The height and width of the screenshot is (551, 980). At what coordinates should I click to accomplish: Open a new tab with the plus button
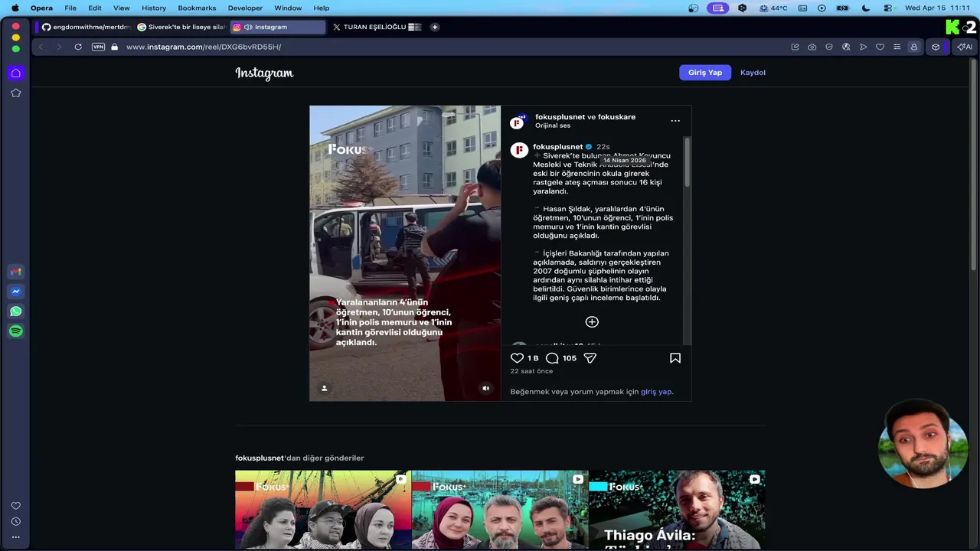point(435,27)
